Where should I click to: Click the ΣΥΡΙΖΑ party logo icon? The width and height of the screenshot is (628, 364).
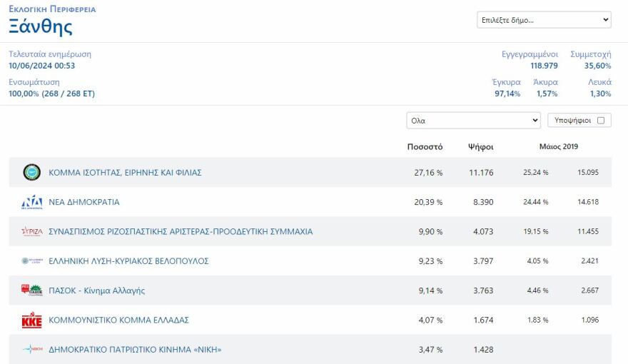tap(32, 232)
